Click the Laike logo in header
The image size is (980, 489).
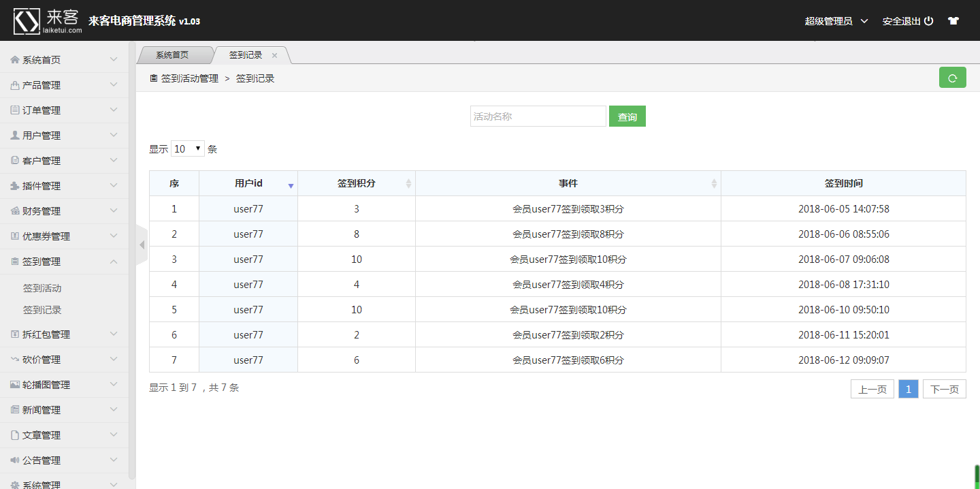coord(48,21)
